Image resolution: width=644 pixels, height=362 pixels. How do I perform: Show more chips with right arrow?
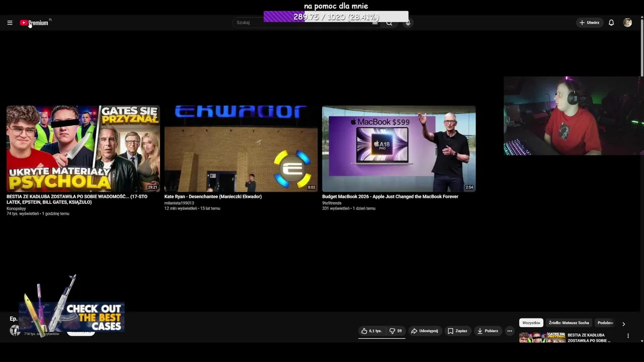(623, 324)
